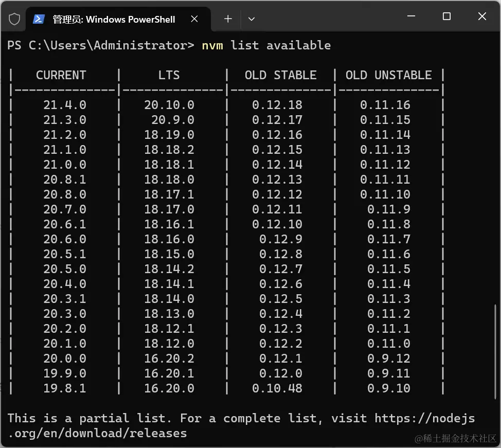501x448 pixels.
Task: Click version 21.4.0 in CURRENT column
Action: (x=65, y=105)
